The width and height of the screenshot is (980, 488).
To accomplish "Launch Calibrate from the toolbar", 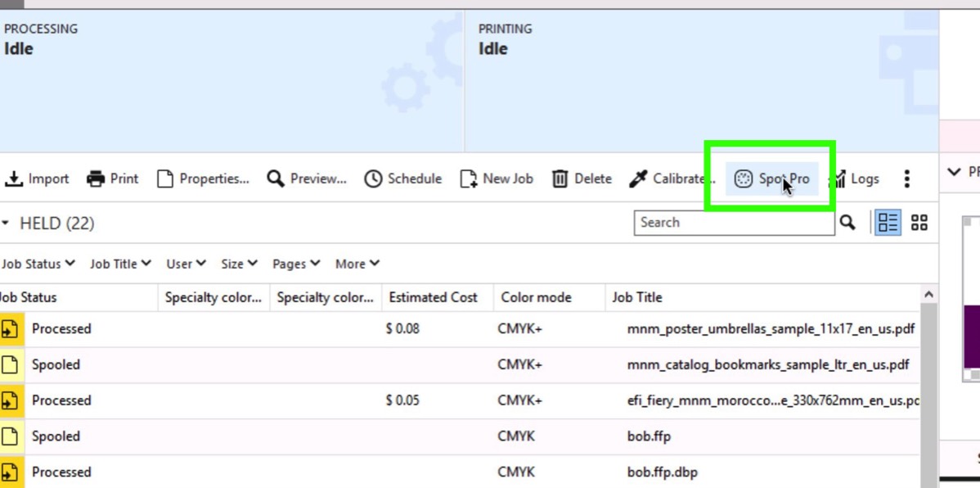I will (668, 178).
